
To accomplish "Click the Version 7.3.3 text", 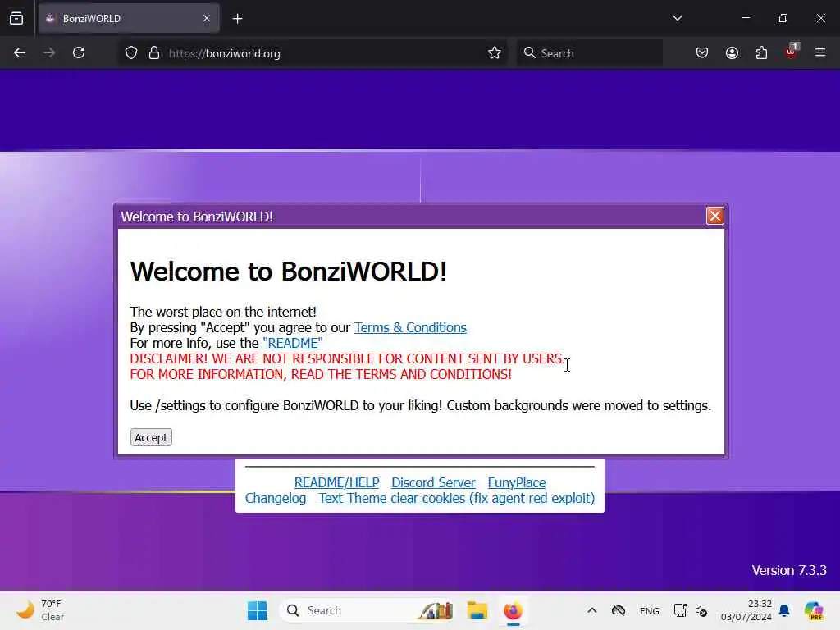I will 788,570.
